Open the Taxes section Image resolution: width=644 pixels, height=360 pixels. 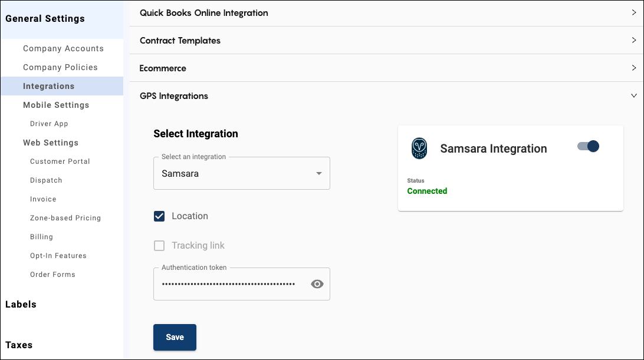(19, 345)
